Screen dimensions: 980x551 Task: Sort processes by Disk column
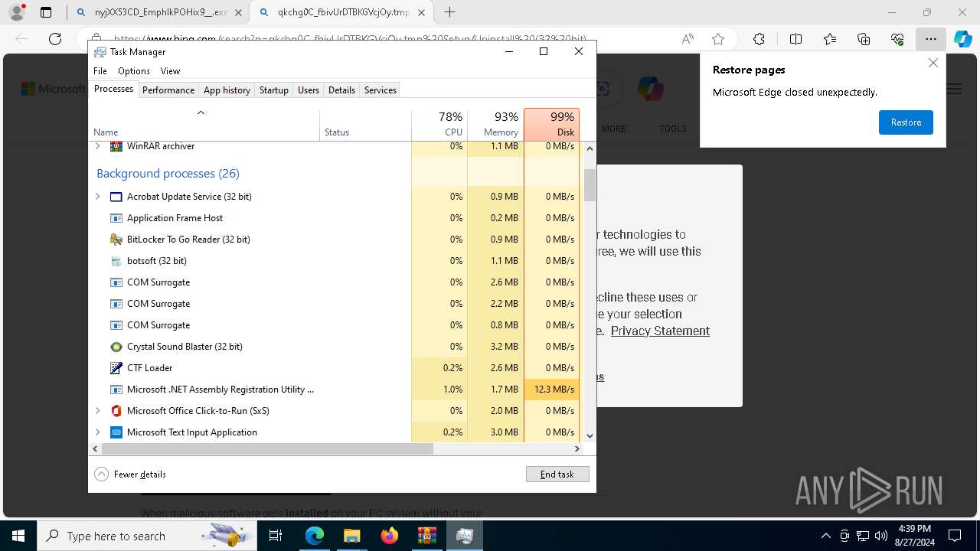[x=551, y=124]
